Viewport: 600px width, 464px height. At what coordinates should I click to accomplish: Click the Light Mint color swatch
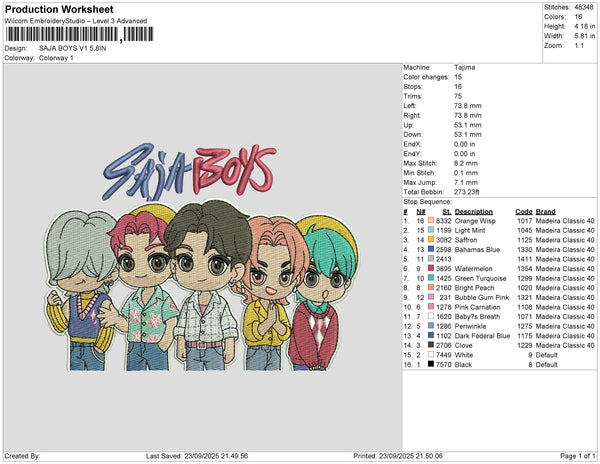pos(431,230)
